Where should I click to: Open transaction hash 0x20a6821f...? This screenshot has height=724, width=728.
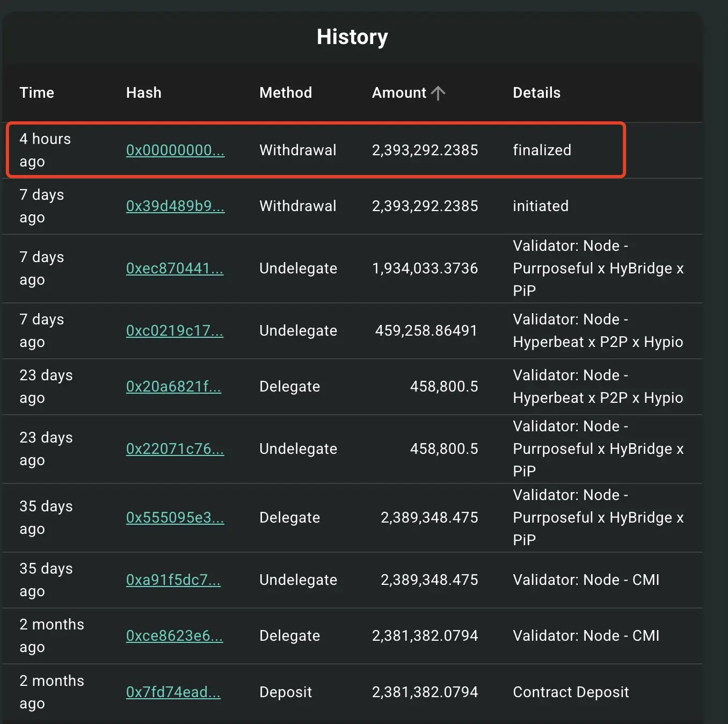[173, 387]
